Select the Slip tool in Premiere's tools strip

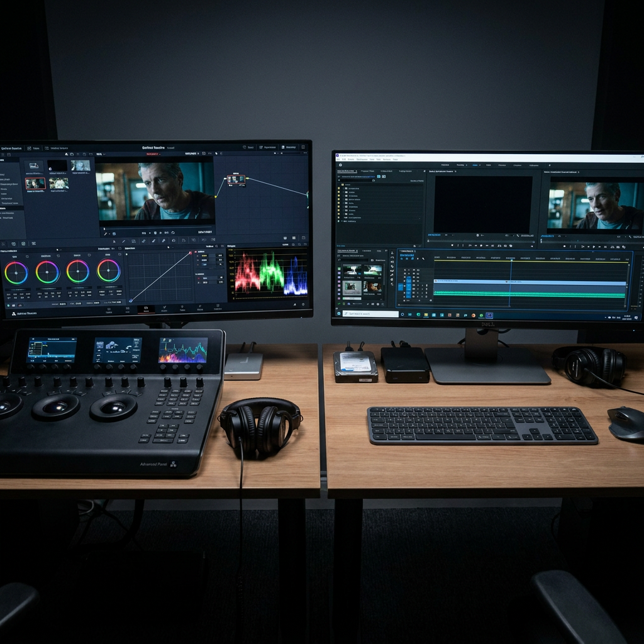(x=392, y=270)
